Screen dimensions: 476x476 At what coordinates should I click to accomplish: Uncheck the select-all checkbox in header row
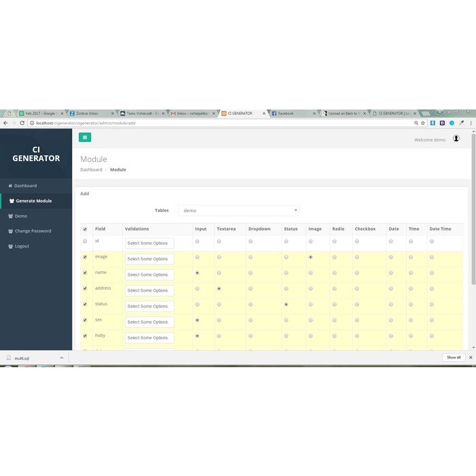pos(85,229)
